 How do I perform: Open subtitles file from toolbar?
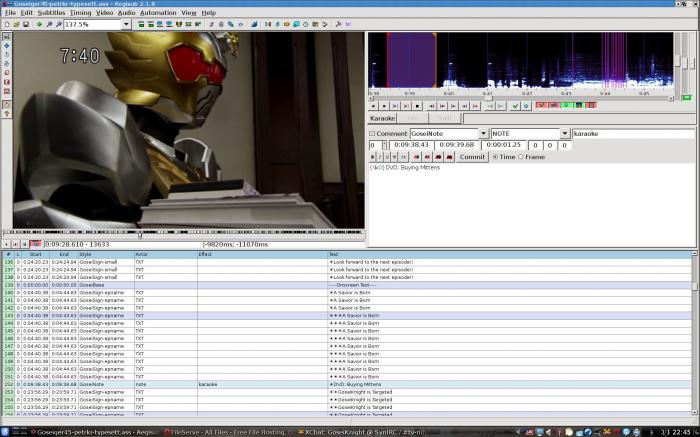pos(16,24)
